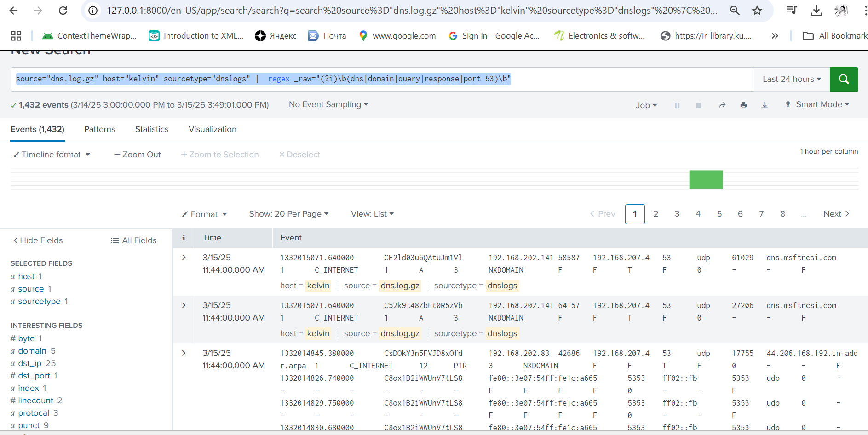Click the host selected field
868x435 pixels.
[26, 276]
